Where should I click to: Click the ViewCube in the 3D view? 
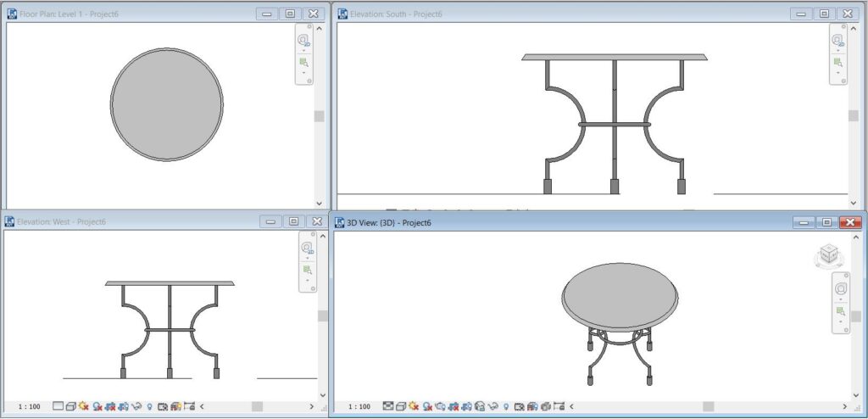pyautogui.click(x=829, y=255)
